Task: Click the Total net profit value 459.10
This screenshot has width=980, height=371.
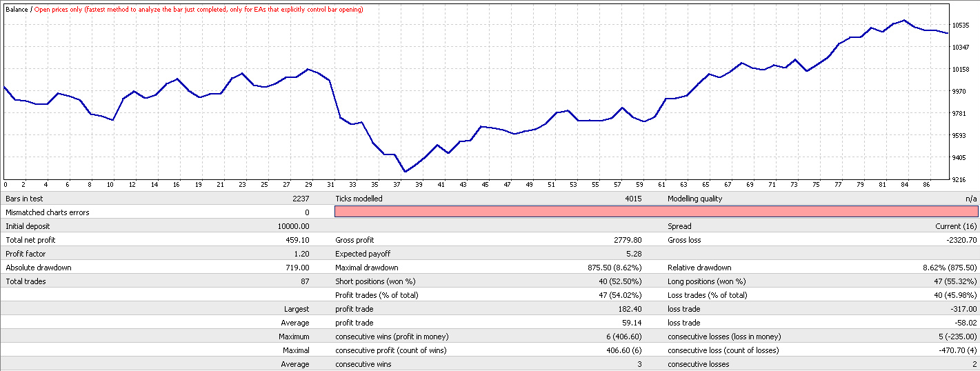Action: click(x=299, y=240)
